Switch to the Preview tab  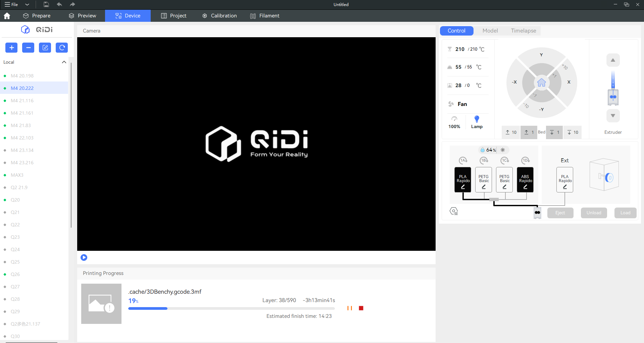(83, 16)
